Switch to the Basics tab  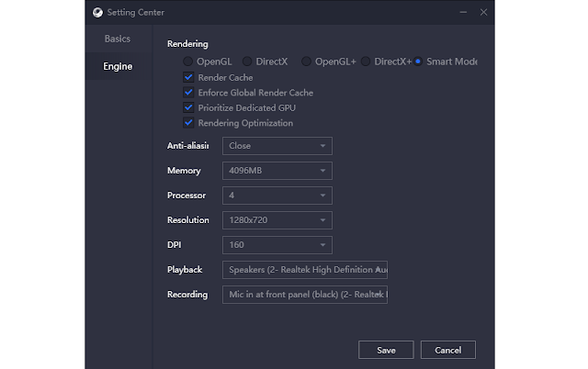[118, 39]
